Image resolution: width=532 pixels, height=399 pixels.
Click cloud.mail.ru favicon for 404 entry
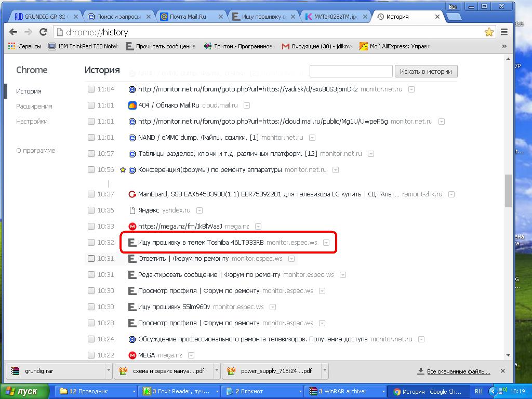tap(132, 105)
